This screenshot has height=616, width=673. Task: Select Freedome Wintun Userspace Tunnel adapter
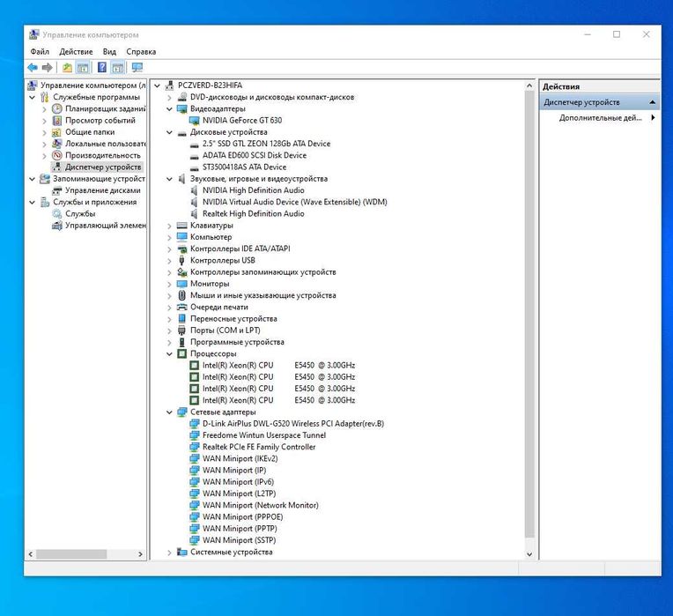[x=264, y=435]
